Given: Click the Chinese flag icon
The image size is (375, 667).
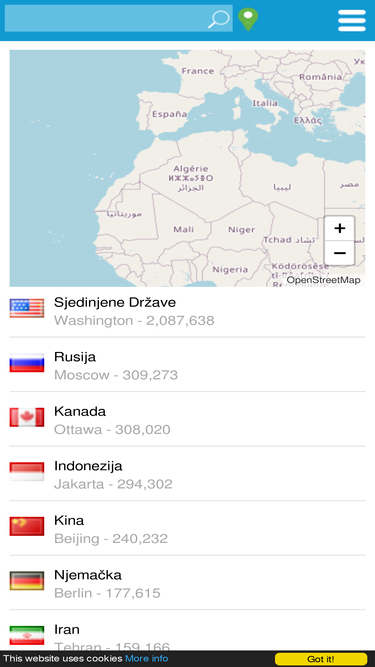Looking at the screenshot, I should 27,526.
